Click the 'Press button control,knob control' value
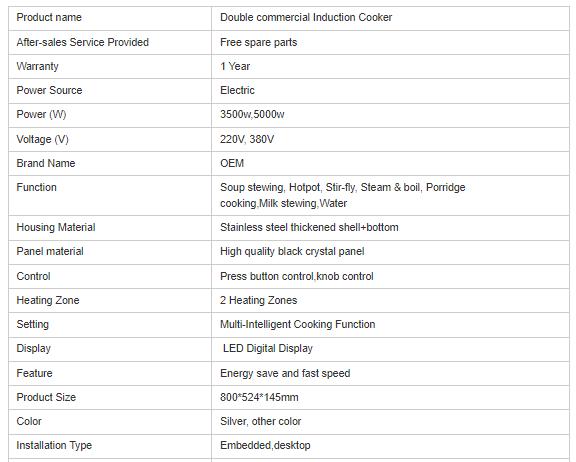The height and width of the screenshot is (462, 576). pyautogui.click(x=296, y=276)
